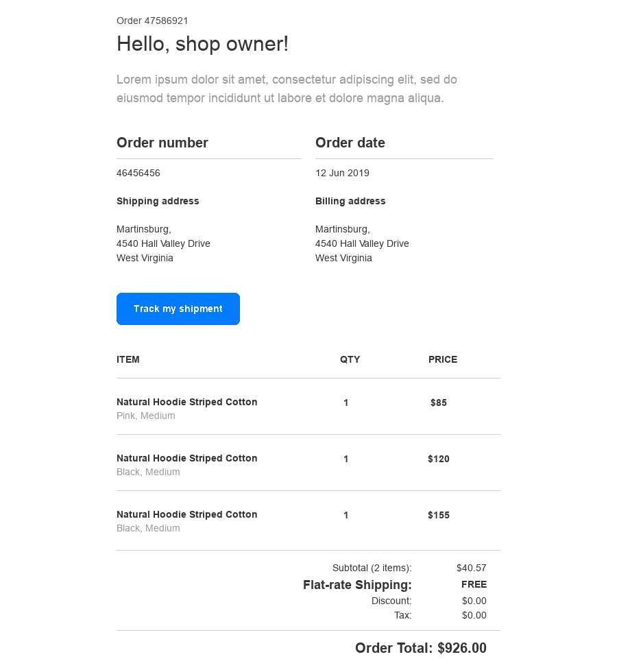Click the Subtotal (2 items) label
The height and width of the screenshot is (672, 617).
tap(372, 568)
